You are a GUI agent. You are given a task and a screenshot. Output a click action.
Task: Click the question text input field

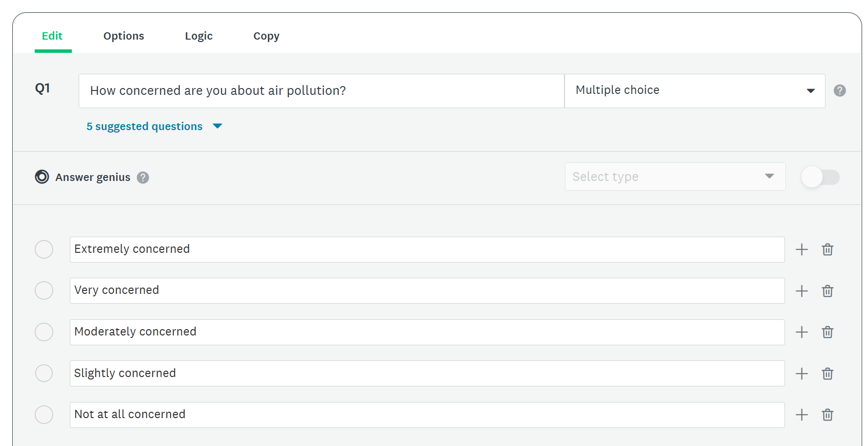pos(321,90)
